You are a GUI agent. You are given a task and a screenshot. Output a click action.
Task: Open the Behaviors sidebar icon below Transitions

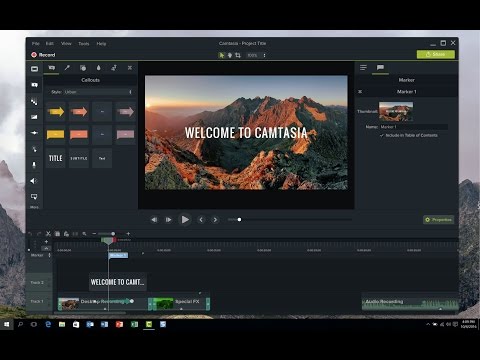click(x=34, y=117)
